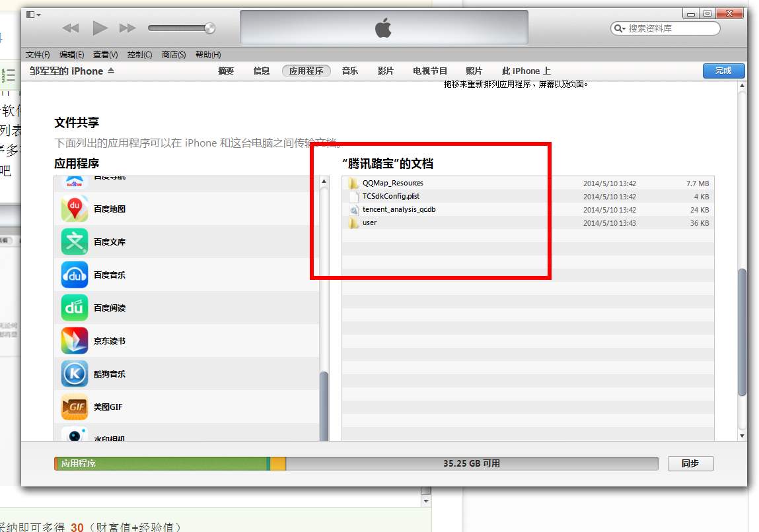Click main page scrollbar up arrow
Screen dimensions: 759x532
[742, 86]
